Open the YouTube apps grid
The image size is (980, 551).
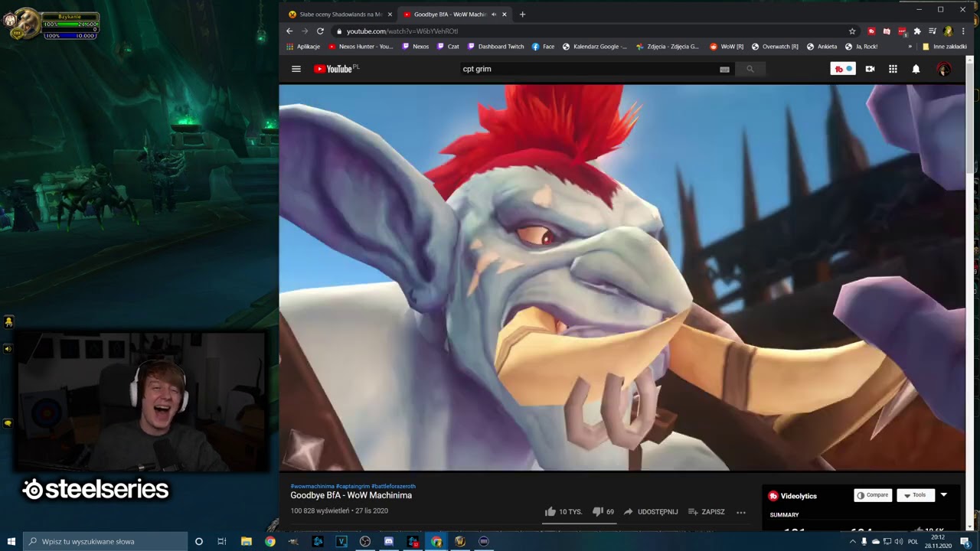click(893, 69)
